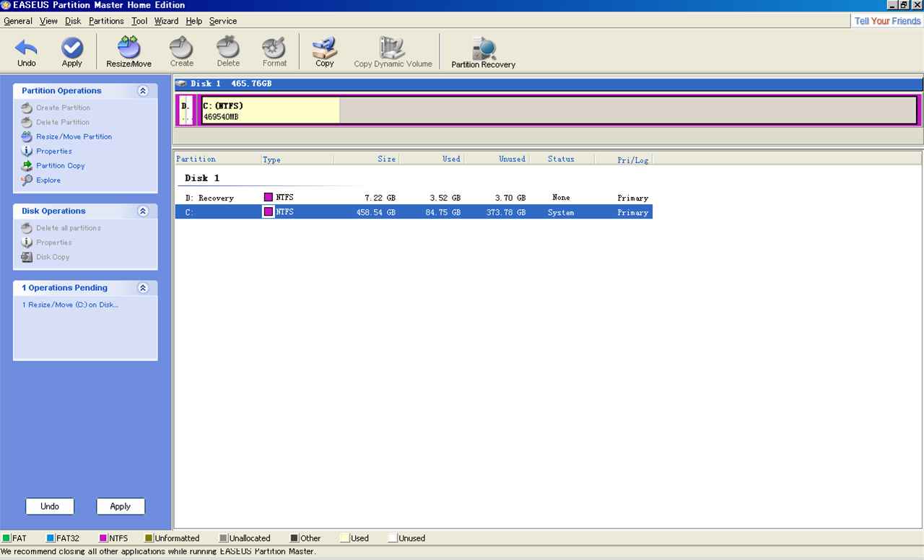Click the Explore magnifier icon

click(27, 180)
